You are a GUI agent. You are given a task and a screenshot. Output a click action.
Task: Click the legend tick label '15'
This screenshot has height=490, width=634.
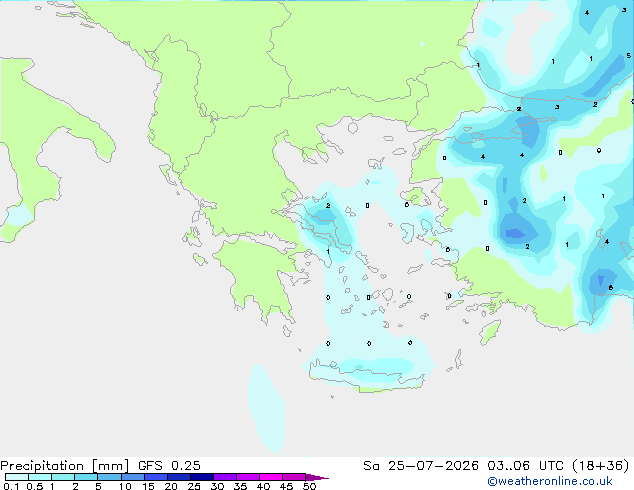pyautogui.click(x=148, y=486)
